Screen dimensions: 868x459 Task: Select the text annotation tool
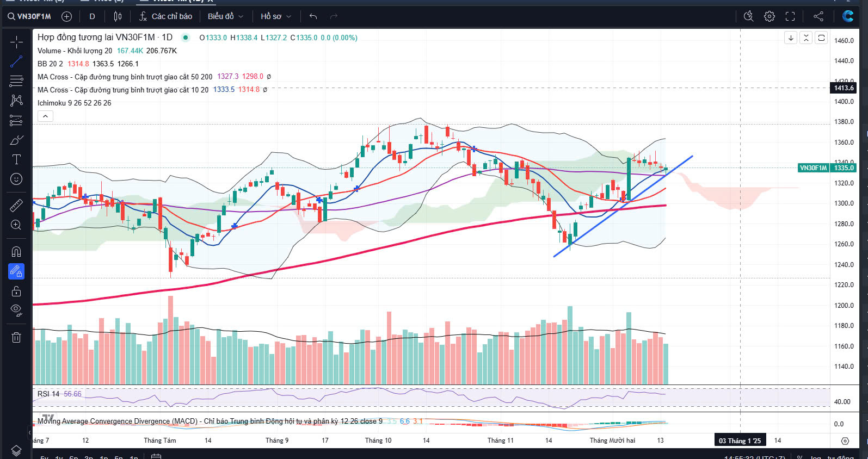[x=16, y=159]
